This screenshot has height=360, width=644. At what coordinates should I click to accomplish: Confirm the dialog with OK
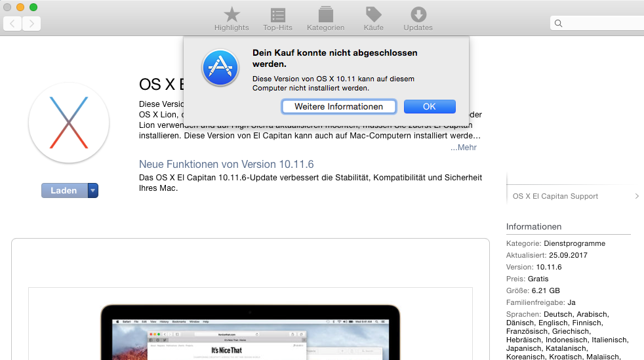point(430,107)
